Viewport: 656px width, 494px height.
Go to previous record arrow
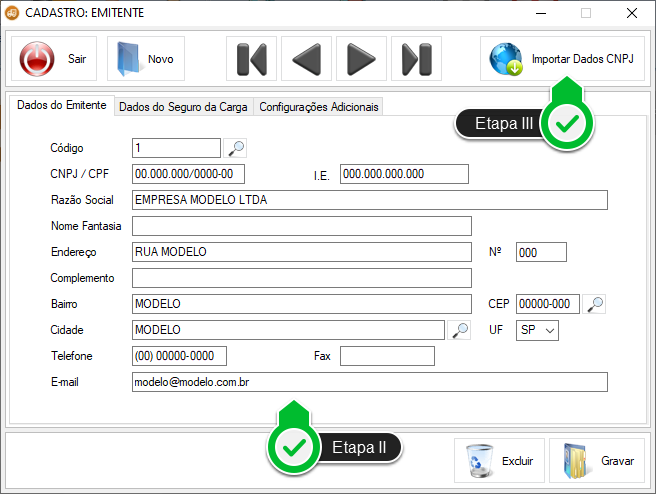point(306,59)
